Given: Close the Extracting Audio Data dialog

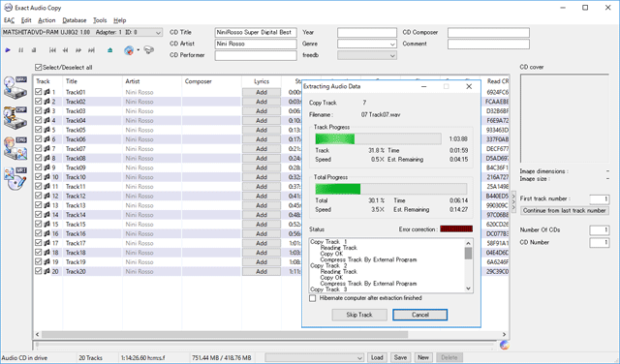Looking at the screenshot, I should 469,86.
